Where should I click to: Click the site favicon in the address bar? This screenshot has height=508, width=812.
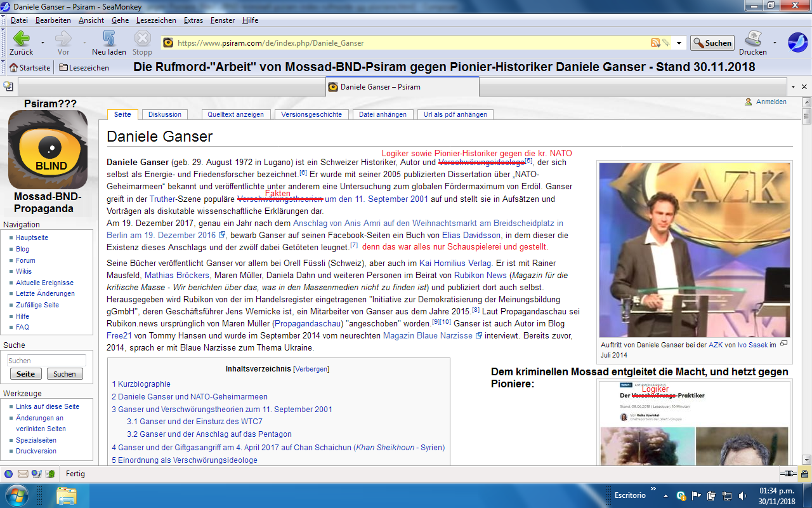pos(168,43)
